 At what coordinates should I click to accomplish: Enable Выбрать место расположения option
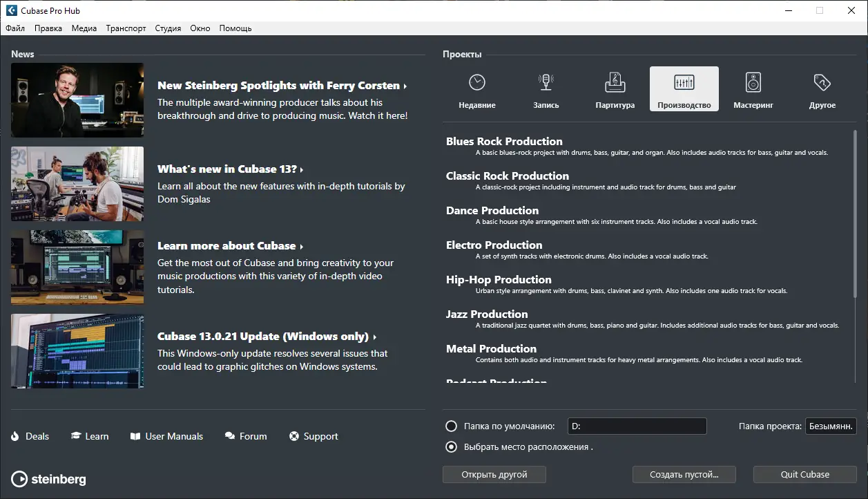pyautogui.click(x=451, y=446)
